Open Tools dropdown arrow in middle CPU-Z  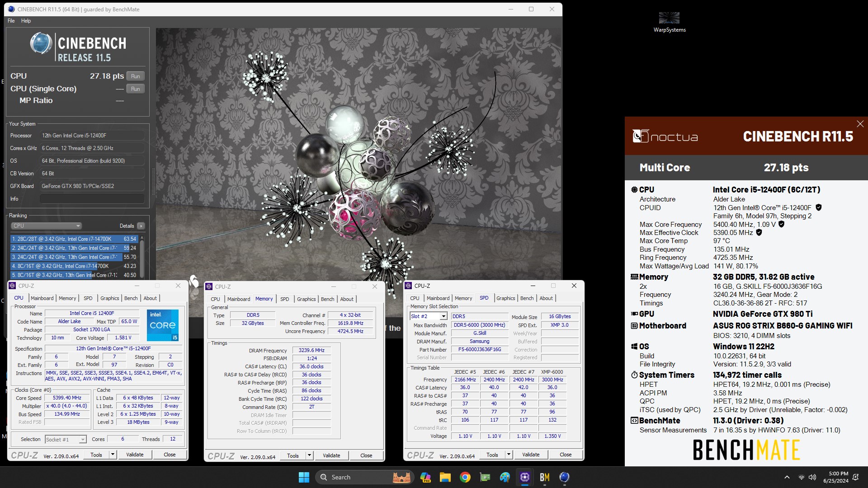pyautogui.click(x=309, y=456)
